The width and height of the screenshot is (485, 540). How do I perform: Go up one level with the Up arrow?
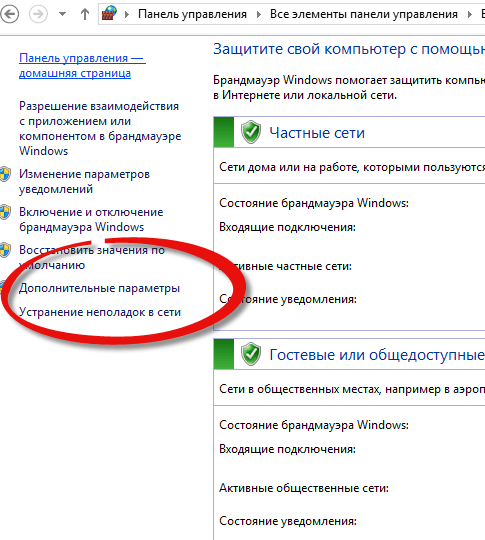85,14
